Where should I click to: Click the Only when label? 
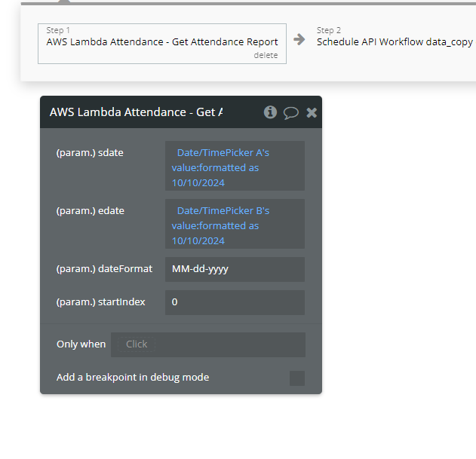tap(81, 344)
